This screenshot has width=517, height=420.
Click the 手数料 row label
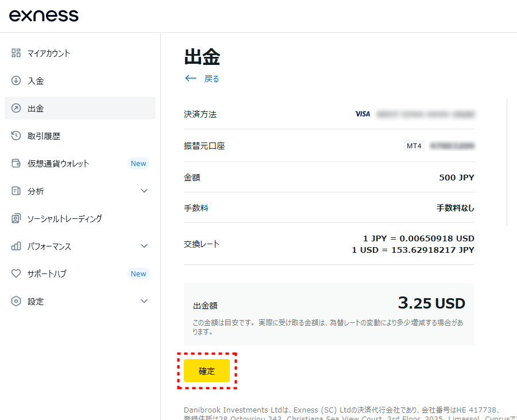coord(196,208)
